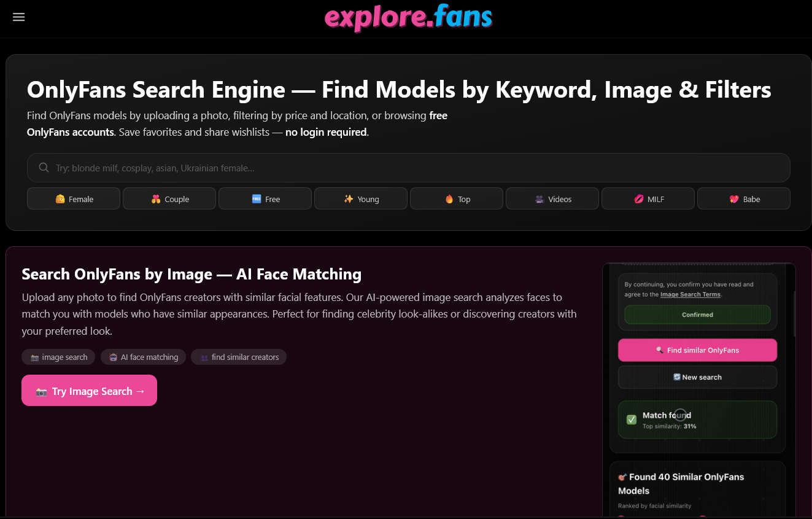This screenshot has height=519, width=812.
Task: Click the magnifier icon in search bar
Action: click(44, 168)
